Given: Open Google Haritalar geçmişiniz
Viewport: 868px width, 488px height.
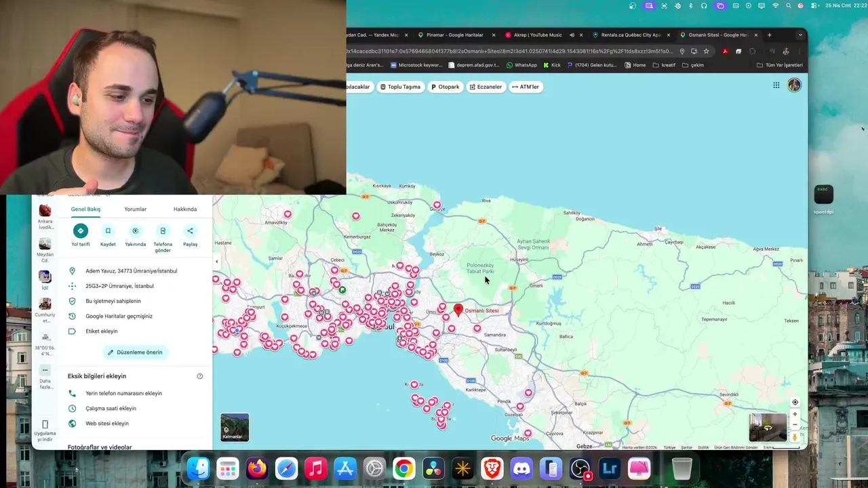Looking at the screenshot, I should coord(119,316).
